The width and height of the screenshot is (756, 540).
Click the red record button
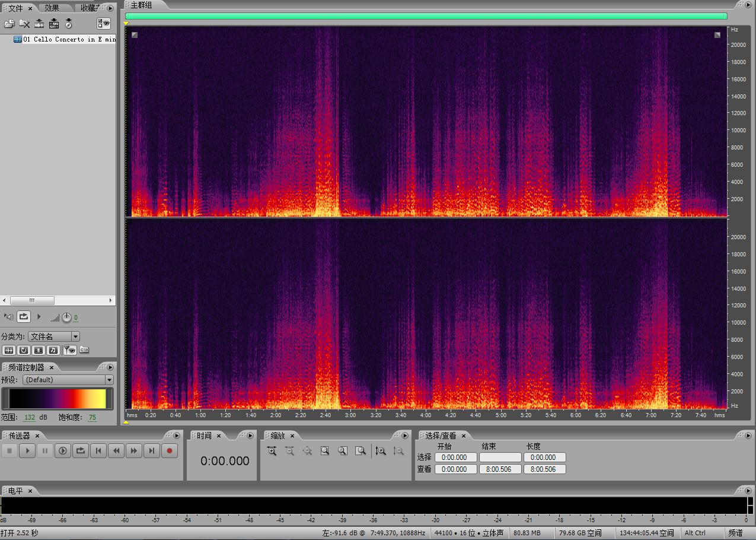(x=170, y=451)
